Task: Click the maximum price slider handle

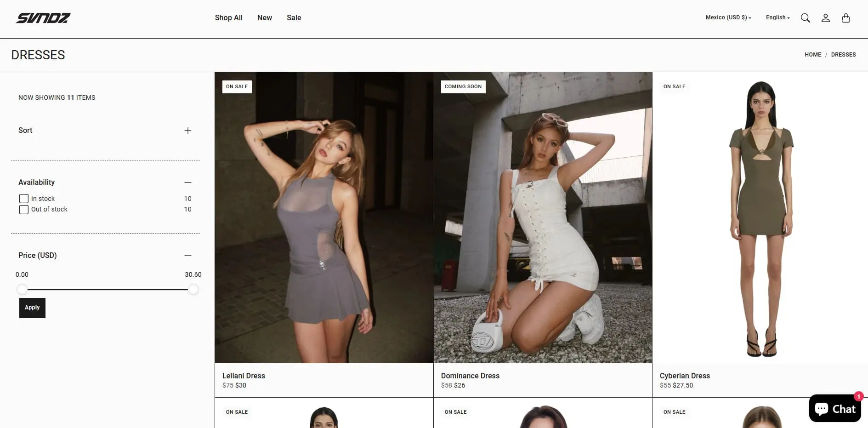Action: pyautogui.click(x=193, y=289)
